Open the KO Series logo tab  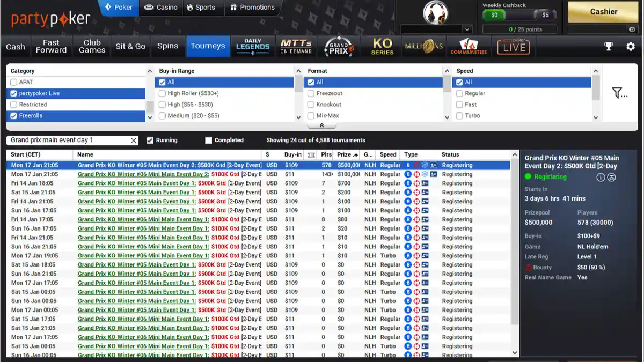pyautogui.click(x=382, y=47)
